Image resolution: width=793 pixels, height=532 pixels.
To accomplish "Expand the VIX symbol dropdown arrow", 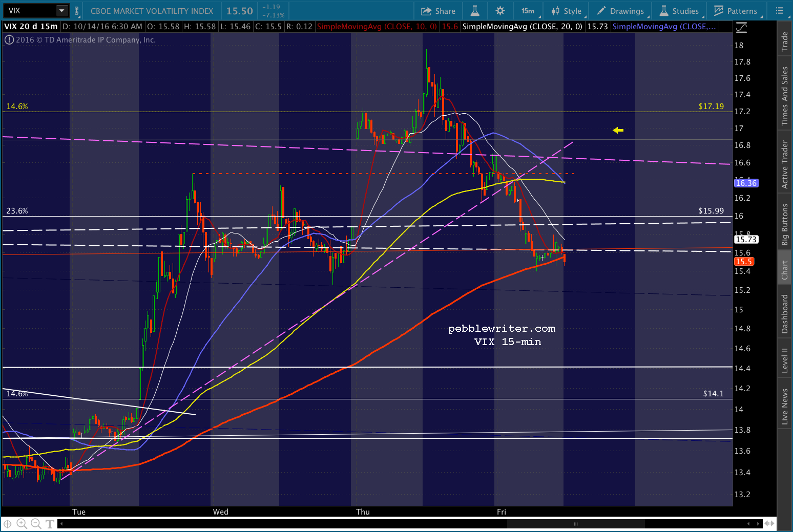I will tap(62, 11).
